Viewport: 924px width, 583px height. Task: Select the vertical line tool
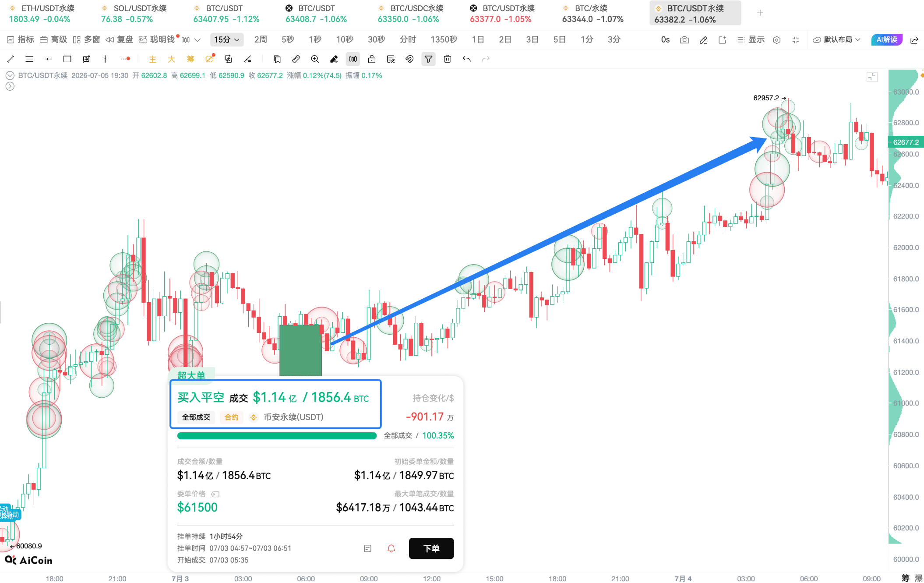(x=105, y=59)
